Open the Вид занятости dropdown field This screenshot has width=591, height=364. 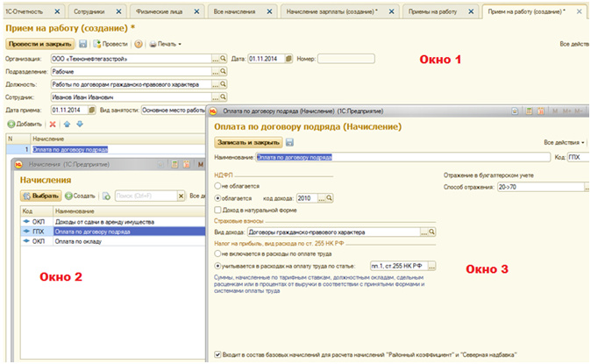point(174,111)
